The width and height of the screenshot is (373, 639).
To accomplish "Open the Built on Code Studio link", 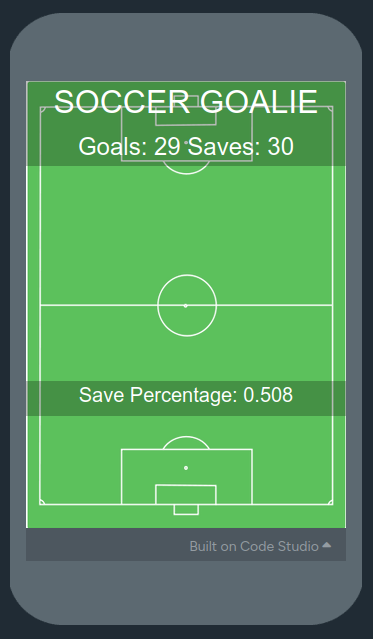I will coord(254,546).
